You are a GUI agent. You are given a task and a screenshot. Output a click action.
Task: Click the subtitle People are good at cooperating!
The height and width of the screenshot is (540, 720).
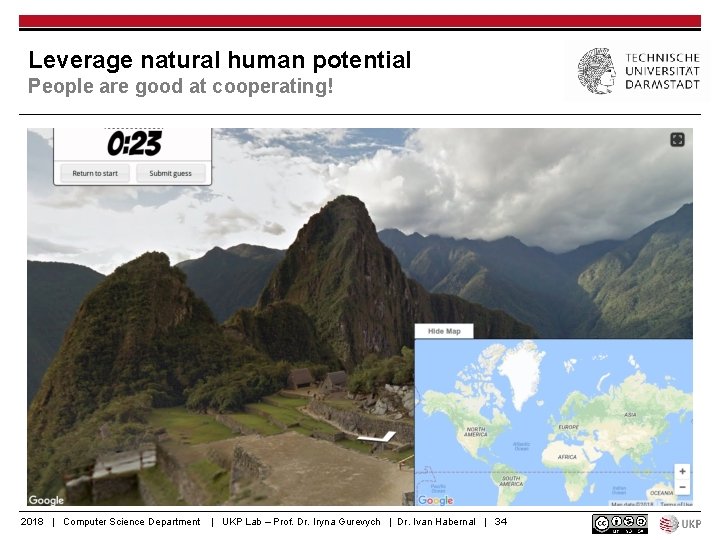[180, 86]
